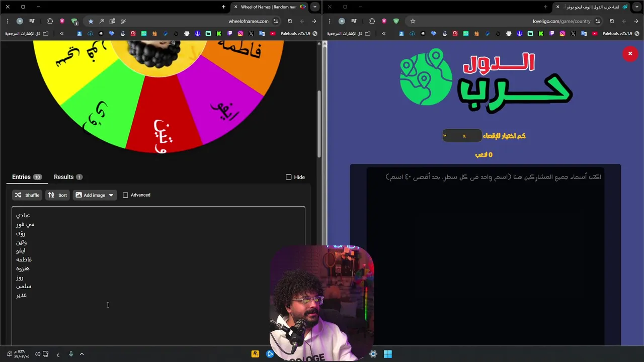Viewport: 644px width, 362px height.
Task: Click the translate page icon in wheelofnames address bar
Action: (112, 21)
